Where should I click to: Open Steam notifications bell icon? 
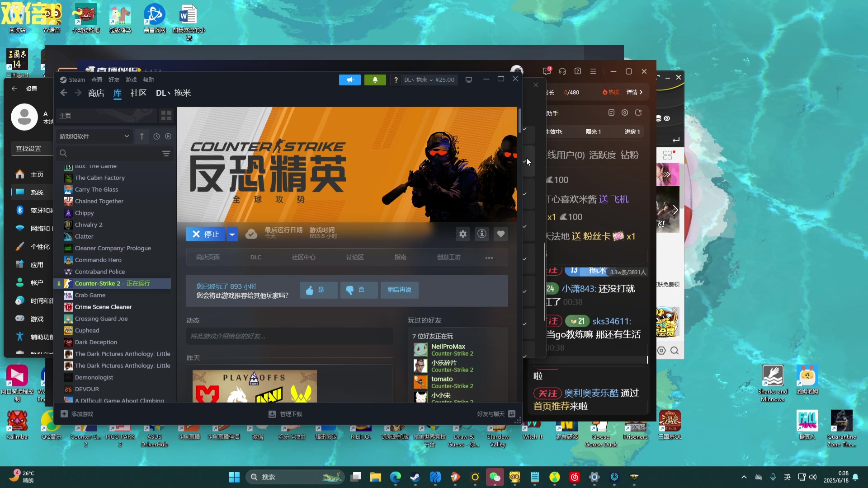point(375,80)
